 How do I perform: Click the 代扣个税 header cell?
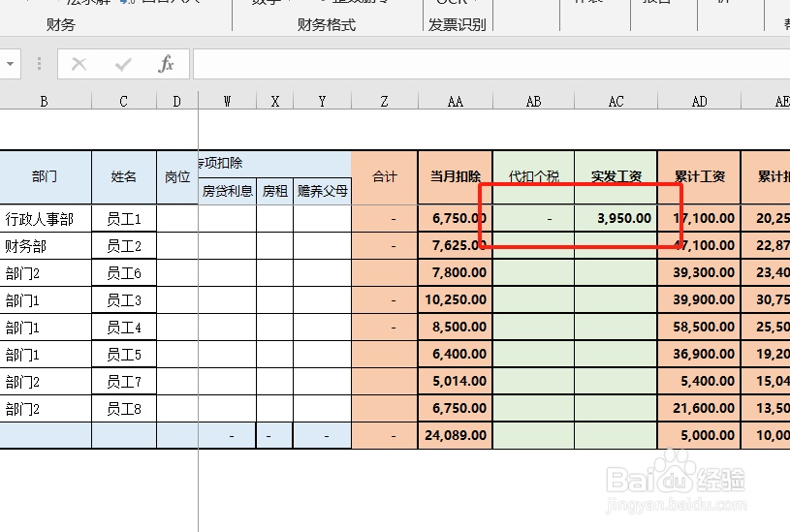tap(533, 177)
